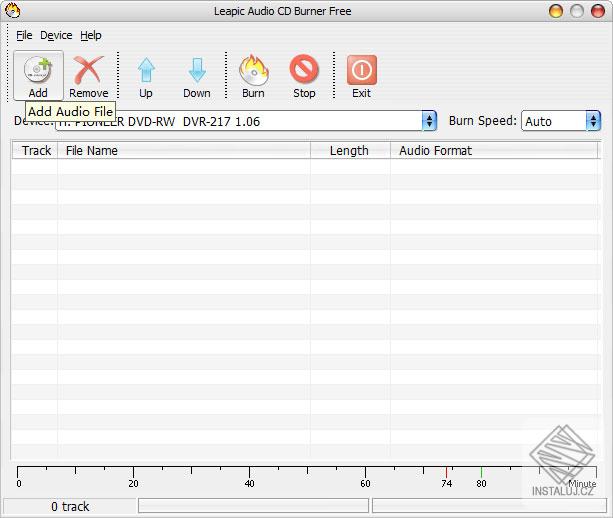Viewport: 613px width, 518px height.
Task: Click the '20' minute scale label
Action: pos(133,484)
